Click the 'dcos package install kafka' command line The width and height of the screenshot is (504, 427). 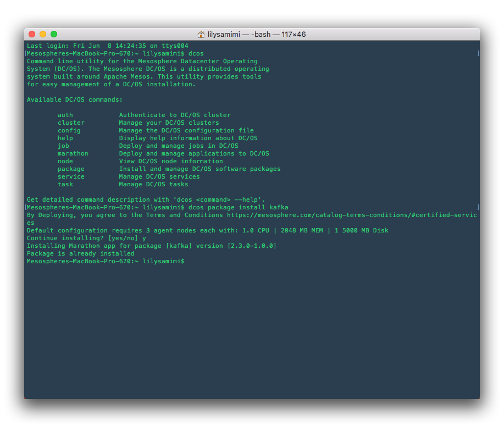tap(240, 207)
